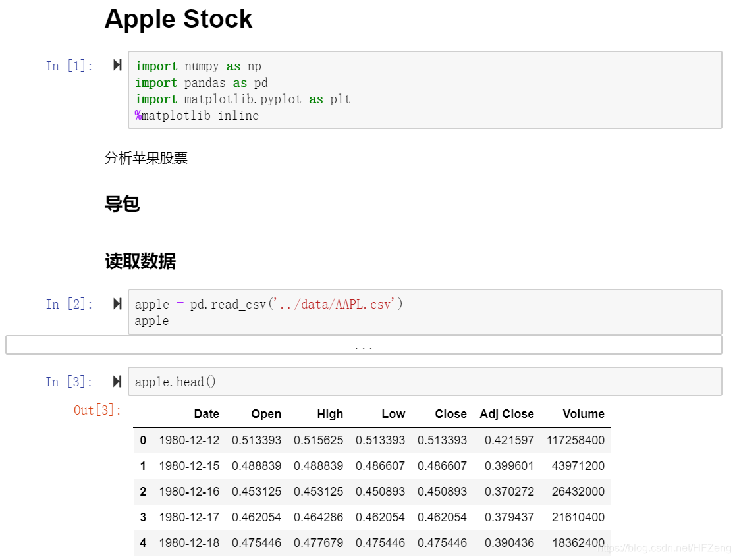Click the High column header

(x=330, y=414)
